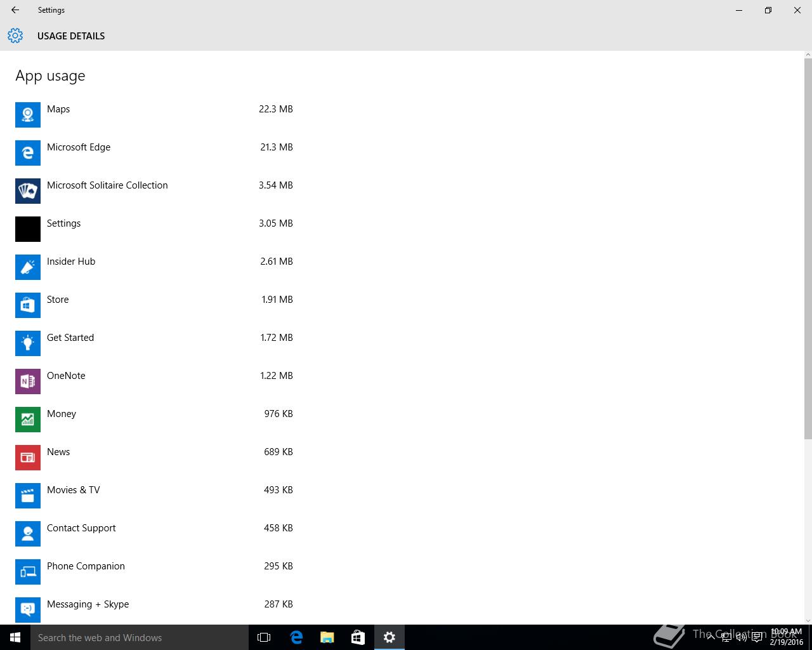This screenshot has width=812, height=650.
Task: Open the Store from the taskbar
Action: (x=358, y=637)
